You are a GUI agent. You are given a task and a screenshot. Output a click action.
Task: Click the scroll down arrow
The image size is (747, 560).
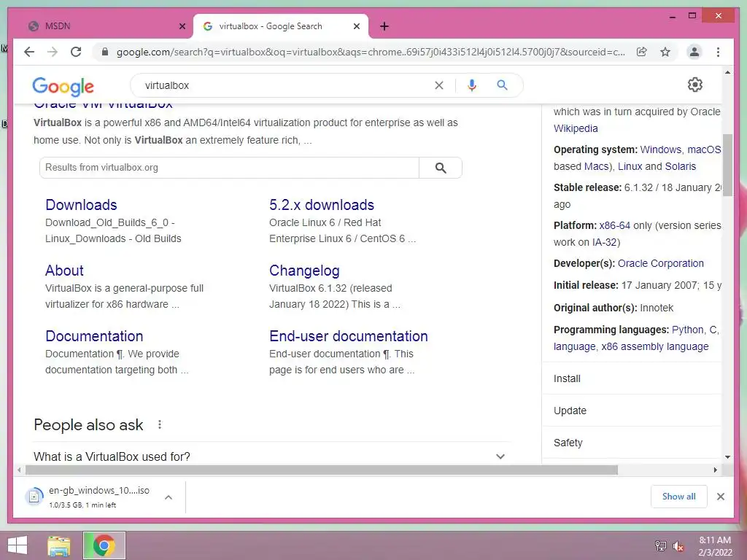727,457
